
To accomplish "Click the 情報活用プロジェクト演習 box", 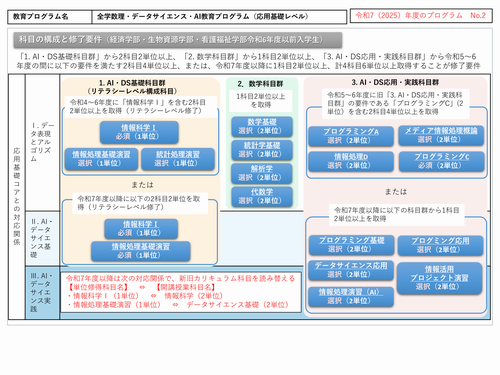I will click(440, 278).
